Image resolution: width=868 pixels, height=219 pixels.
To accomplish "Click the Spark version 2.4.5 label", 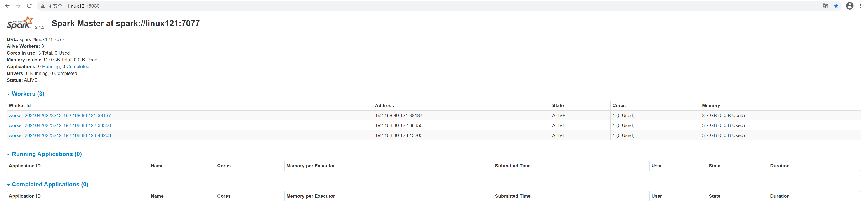I will [39, 27].
